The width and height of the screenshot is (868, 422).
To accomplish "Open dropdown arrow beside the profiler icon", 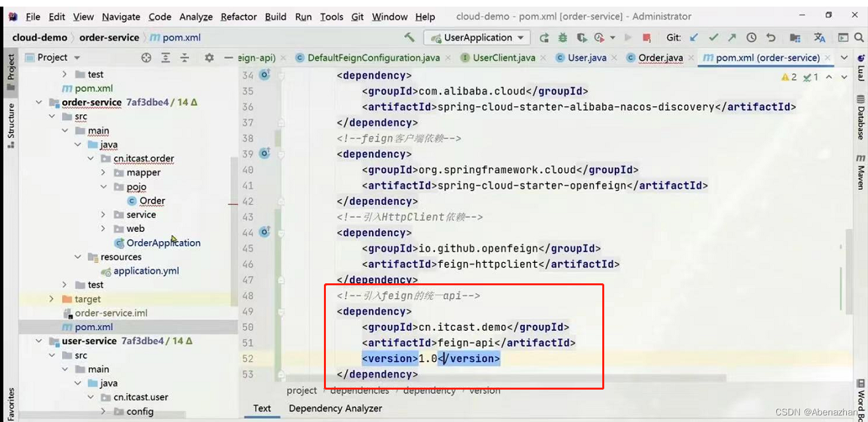I will (x=612, y=38).
